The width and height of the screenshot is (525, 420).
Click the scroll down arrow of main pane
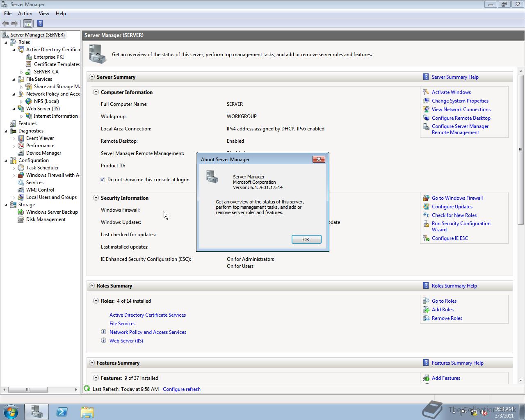(521, 380)
